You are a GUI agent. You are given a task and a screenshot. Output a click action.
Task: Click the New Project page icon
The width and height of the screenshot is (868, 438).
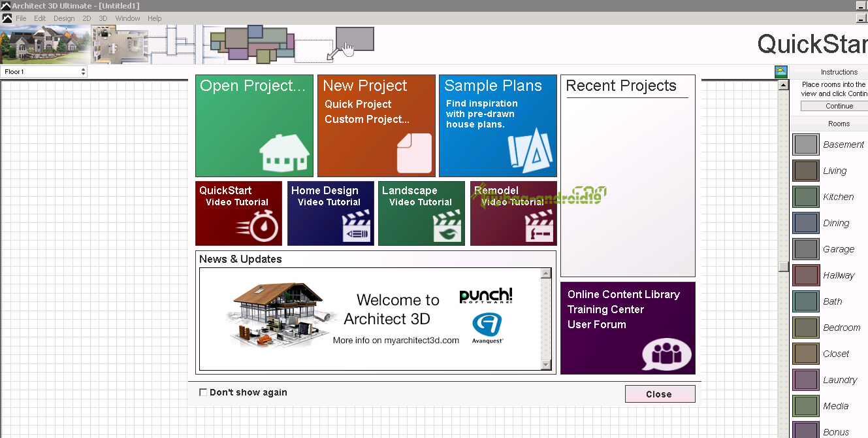[415, 153]
